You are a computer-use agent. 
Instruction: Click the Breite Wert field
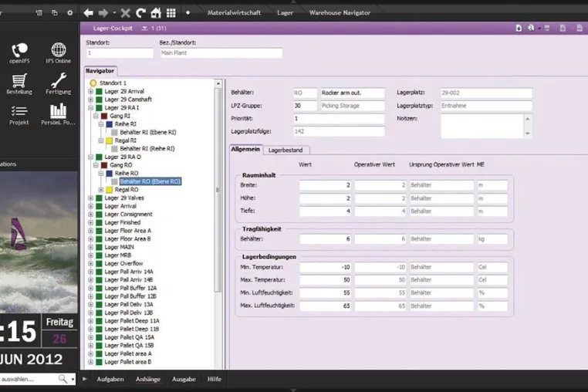[325, 185]
